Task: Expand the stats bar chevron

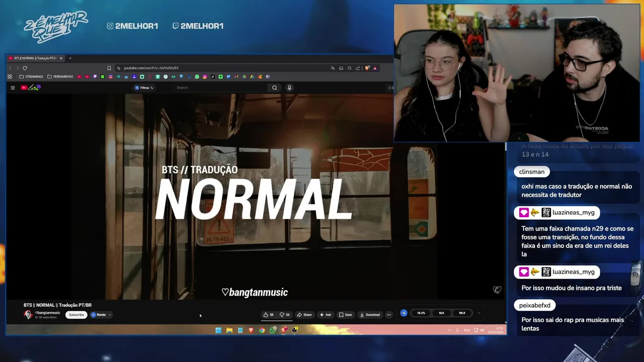Action: click(478, 313)
